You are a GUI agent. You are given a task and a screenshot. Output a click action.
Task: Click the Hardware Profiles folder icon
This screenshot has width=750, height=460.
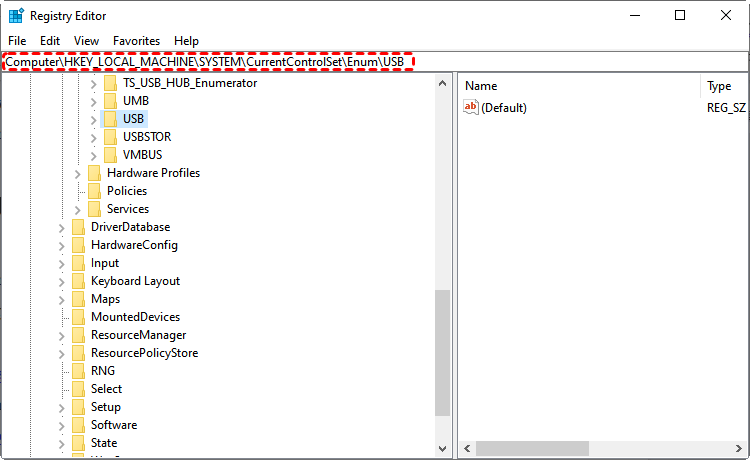(94, 173)
